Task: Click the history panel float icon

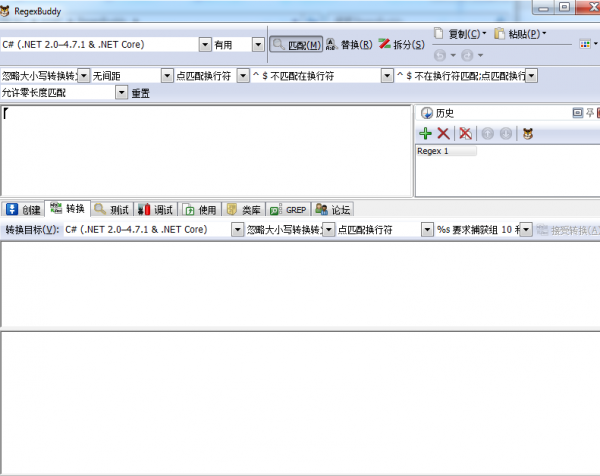Action: (x=577, y=112)
